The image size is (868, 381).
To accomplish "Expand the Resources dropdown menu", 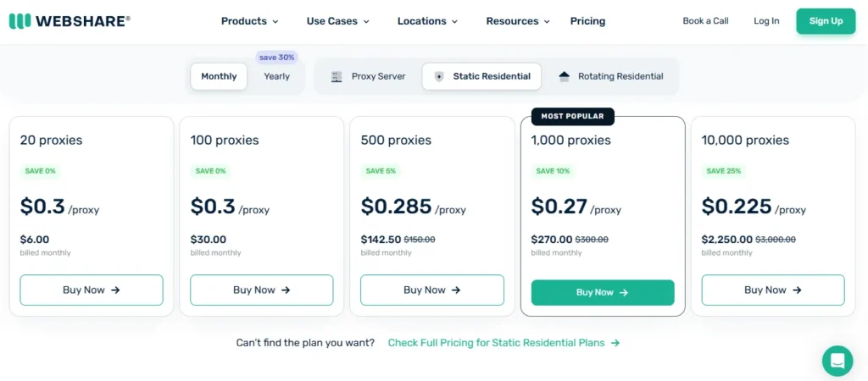I will (x=518, y=21).
